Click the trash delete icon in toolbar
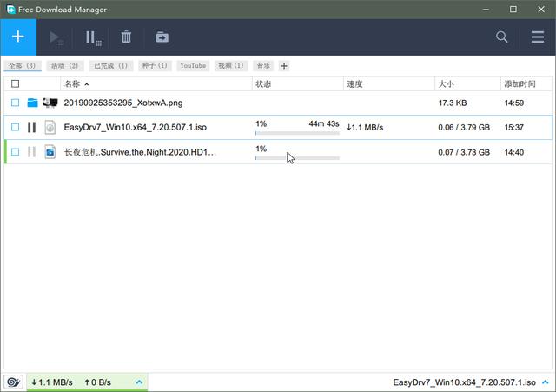The width and height of the screenshot is (556, 392). click(126, 37)
